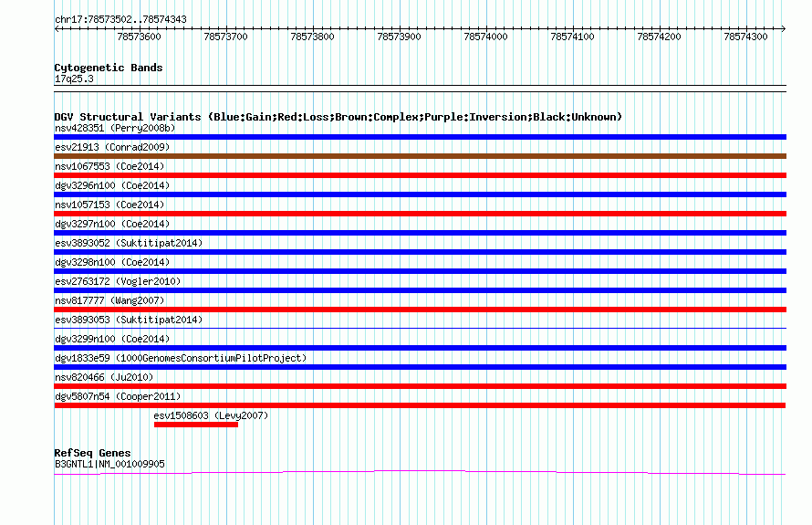Click the right arrowhead of the coordinate ruler

783,28
